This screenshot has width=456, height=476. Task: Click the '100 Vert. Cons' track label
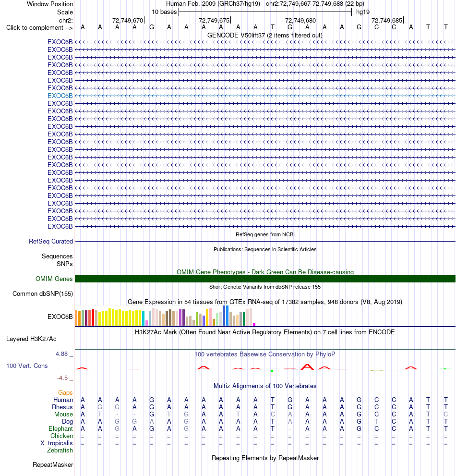point(27,366)
